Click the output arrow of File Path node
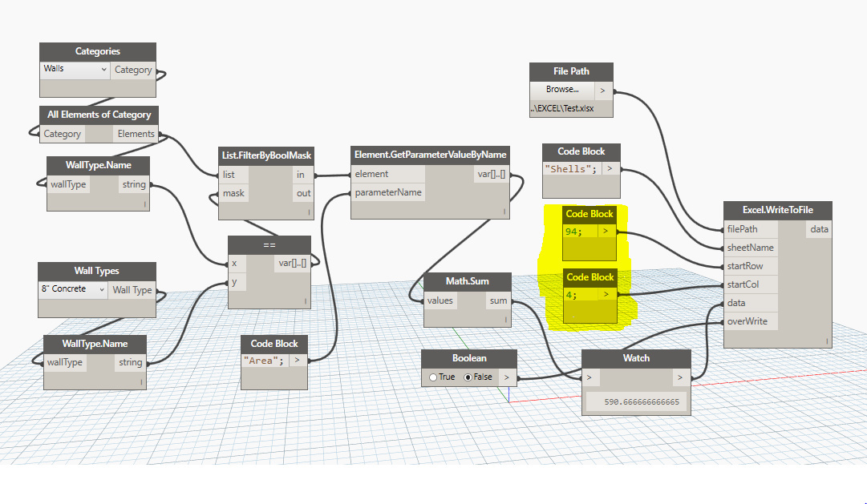Image resolution: width=867 pixels, height=504 pixels. 603,90
